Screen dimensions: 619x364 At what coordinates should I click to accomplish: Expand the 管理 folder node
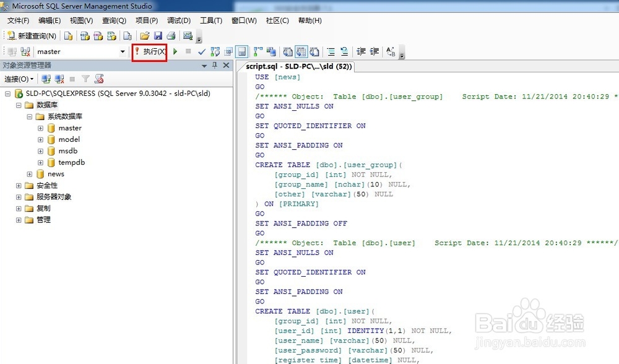19,220
